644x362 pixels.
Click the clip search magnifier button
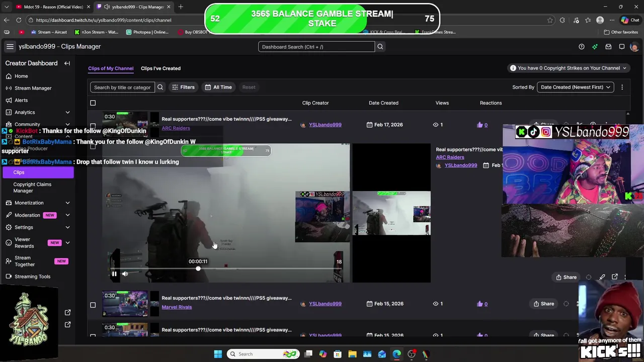pos(160,87)
